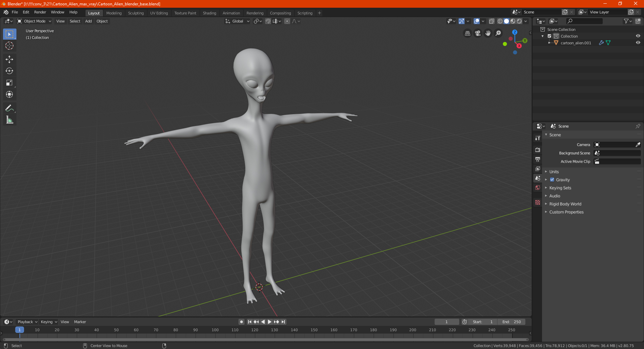Image resolution: width=644 pixels, height=349 pixels.
Task: Switch to the Shading workspace tab
Action: coord(209,13)
